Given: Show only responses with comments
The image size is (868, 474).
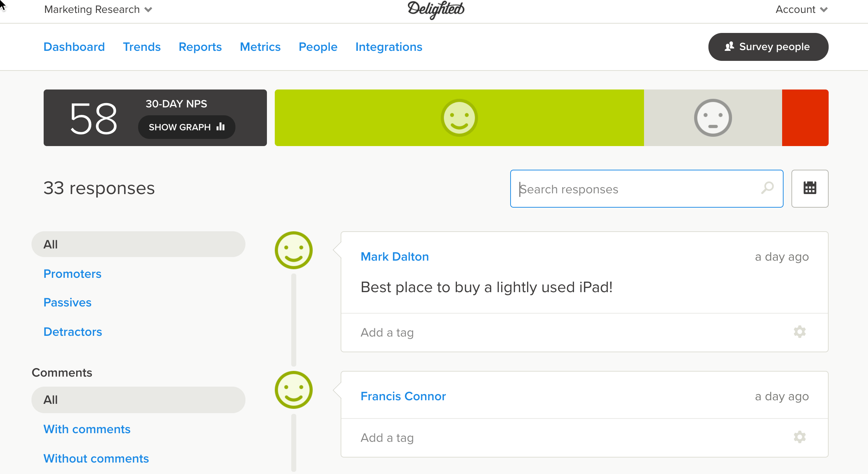Looking at the screenshot, I should coord(87,429).
